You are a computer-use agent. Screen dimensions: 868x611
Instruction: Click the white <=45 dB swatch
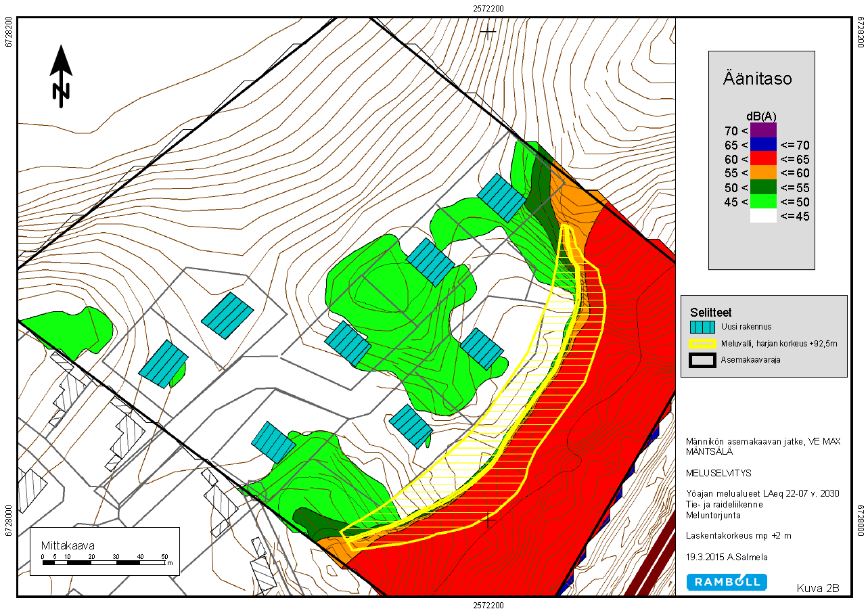[763, 216]
